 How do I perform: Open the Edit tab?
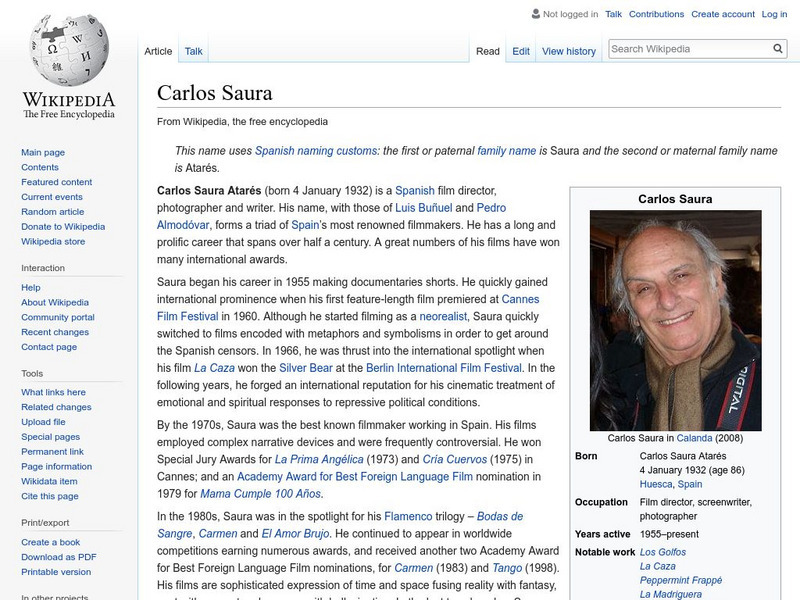coord(521,51)
